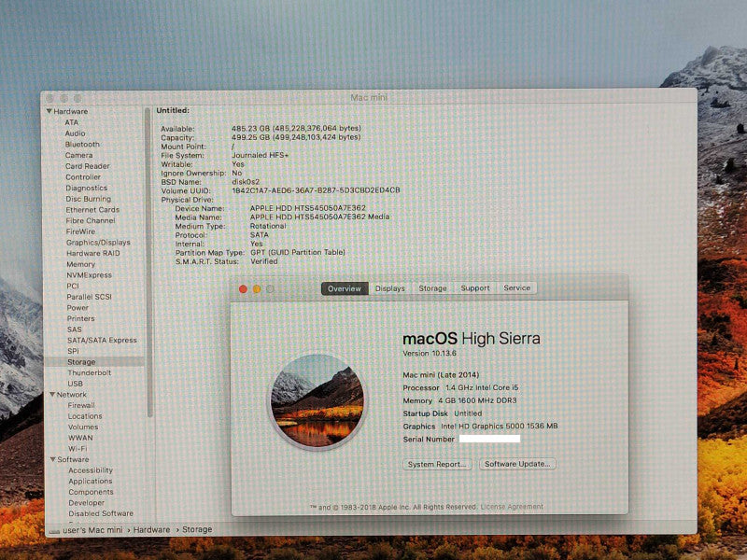Click Storage in the bottom path bar
The height and width of the screenshot is (560, 747).
(197, 529)
